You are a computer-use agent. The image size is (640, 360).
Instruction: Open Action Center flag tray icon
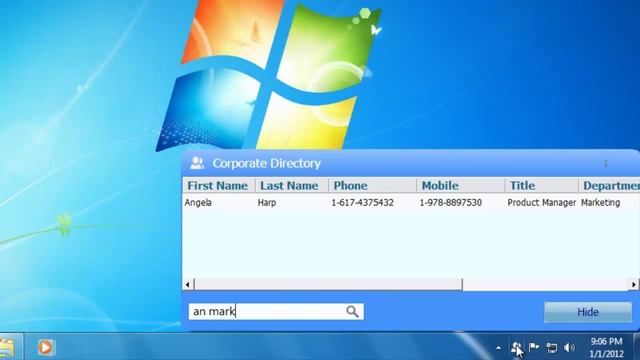pos(534,347)
